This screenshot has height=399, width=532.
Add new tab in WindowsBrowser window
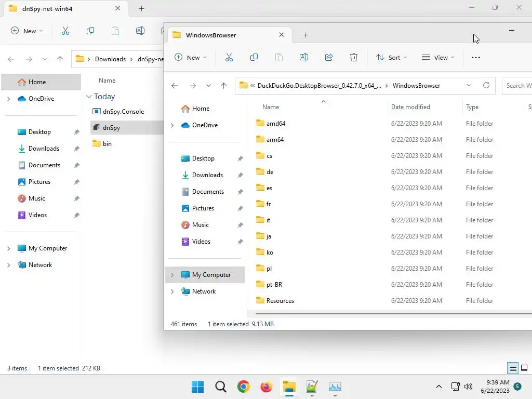click(x=305, y=35)
